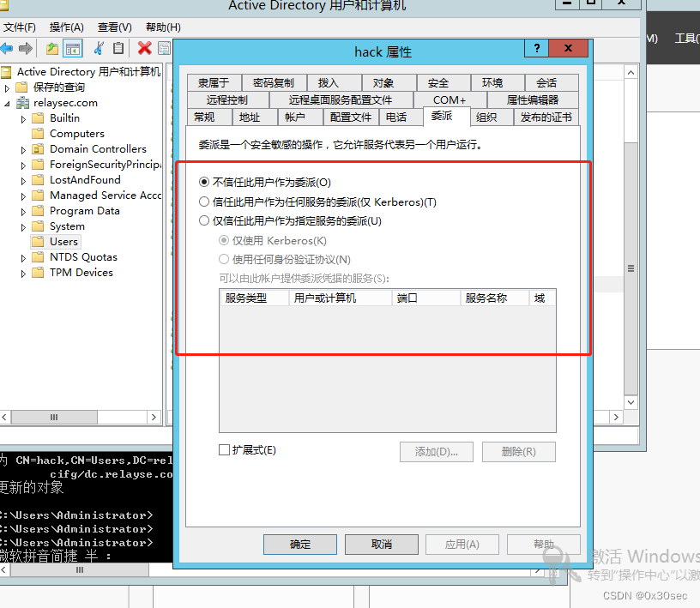The height and width of the screenshot is (608, 700).
Task: Check the 扩展式(E) checkbox
Action: click(224, 449)
